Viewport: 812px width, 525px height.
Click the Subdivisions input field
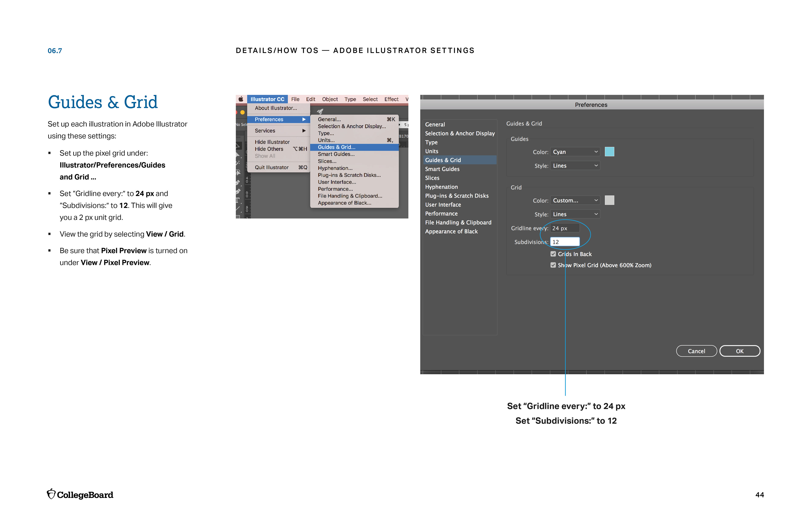tap(565, 242)
